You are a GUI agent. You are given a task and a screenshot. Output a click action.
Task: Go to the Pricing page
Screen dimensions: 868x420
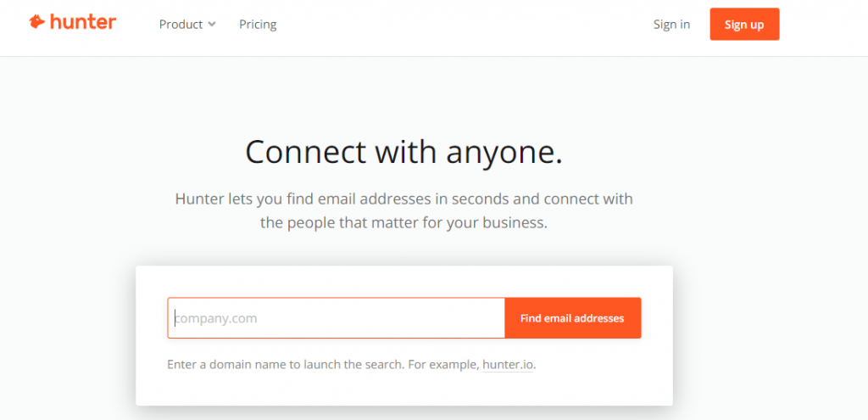(x=258, y=25)
